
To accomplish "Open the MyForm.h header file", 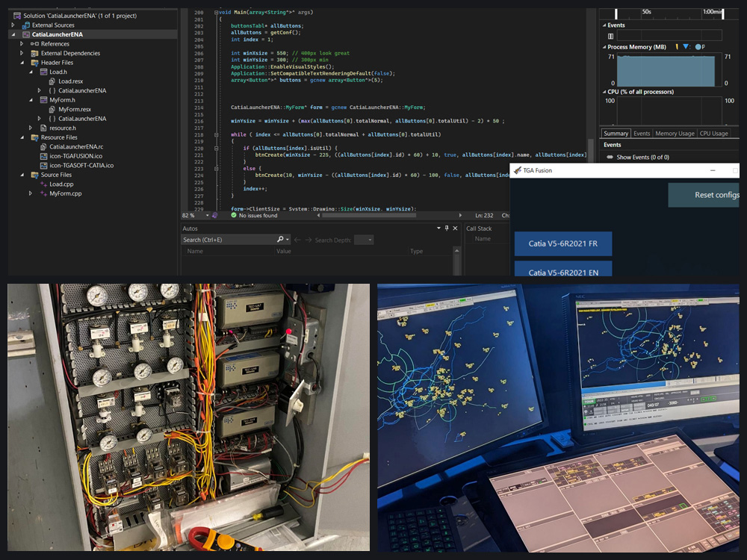I will [62, 100].
